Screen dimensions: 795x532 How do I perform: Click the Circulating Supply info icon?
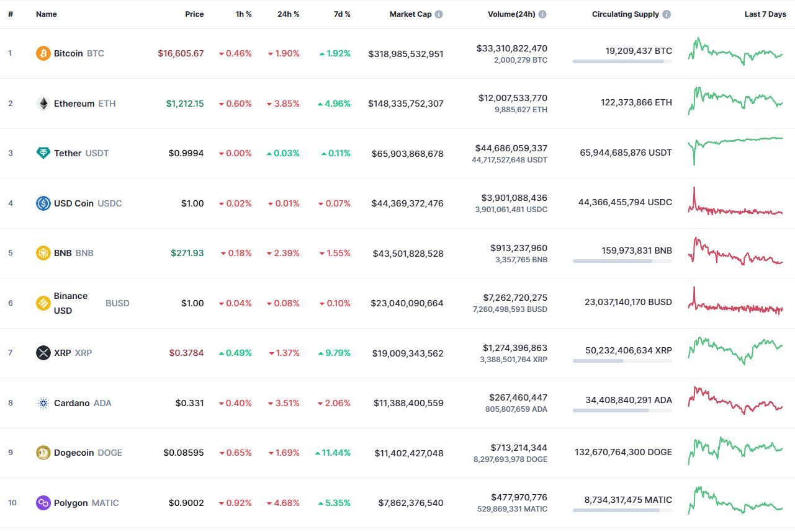point(667,14)
